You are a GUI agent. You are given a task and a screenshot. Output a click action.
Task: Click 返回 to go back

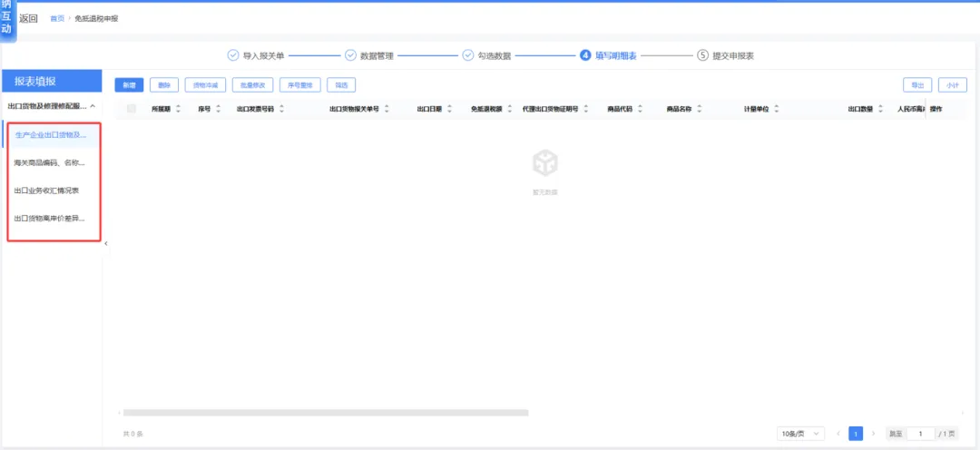(x=29, y=19)
